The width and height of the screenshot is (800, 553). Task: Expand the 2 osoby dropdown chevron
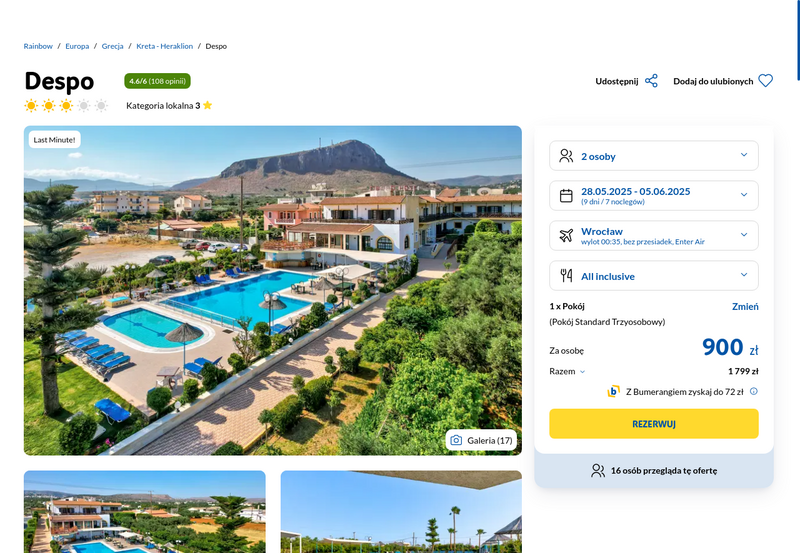[744, 155]
